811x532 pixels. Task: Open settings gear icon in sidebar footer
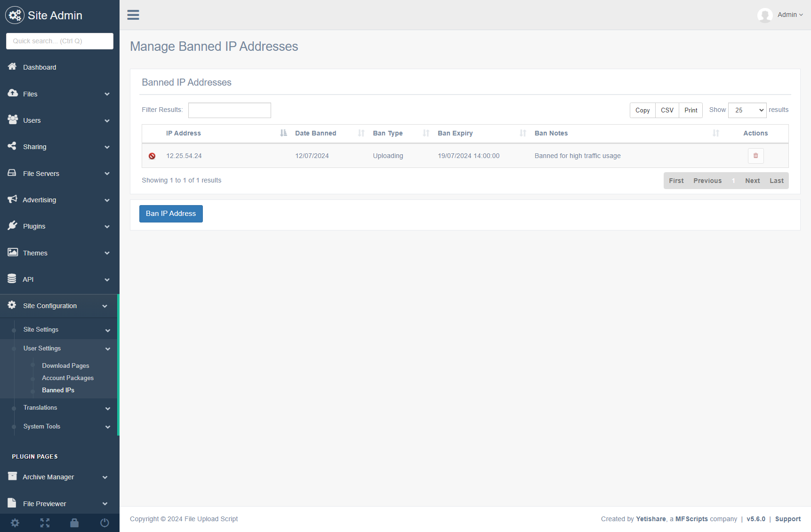[15, 523]
